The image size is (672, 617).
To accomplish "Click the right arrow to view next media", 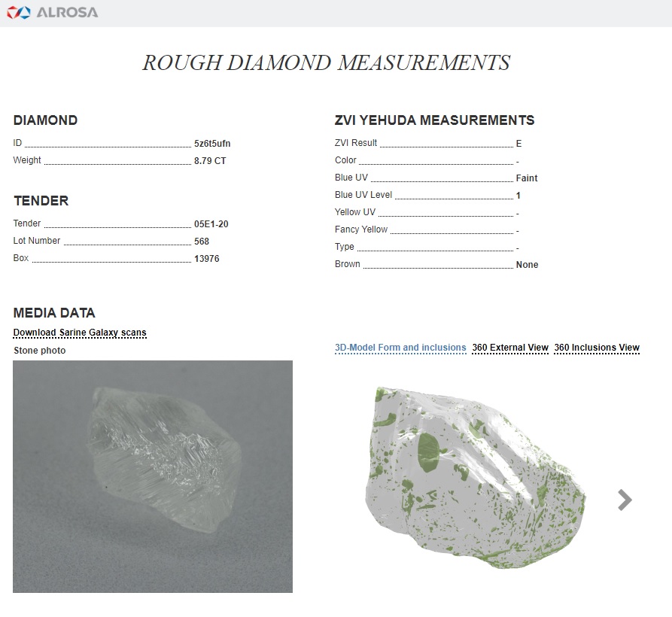I will 624,499.
